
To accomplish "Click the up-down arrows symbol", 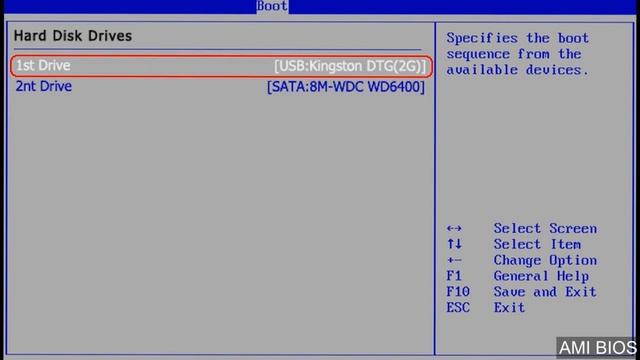I will click(x=454, y=244).
